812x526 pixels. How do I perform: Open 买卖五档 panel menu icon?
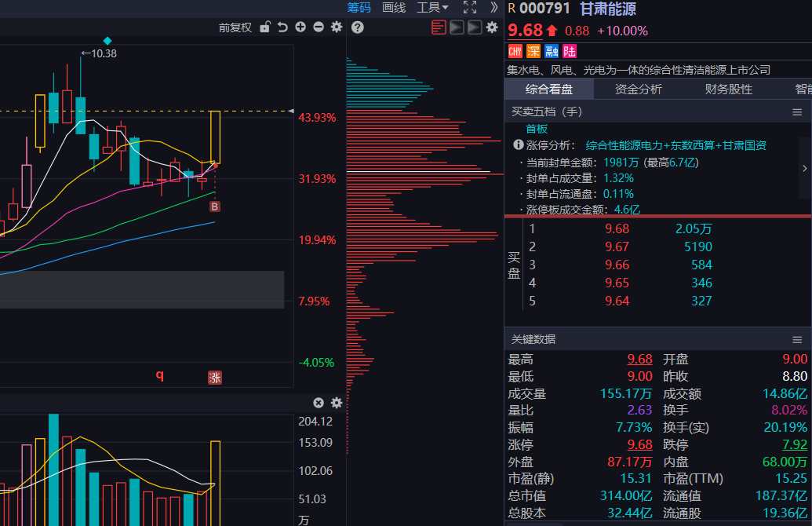coord(797,112)
